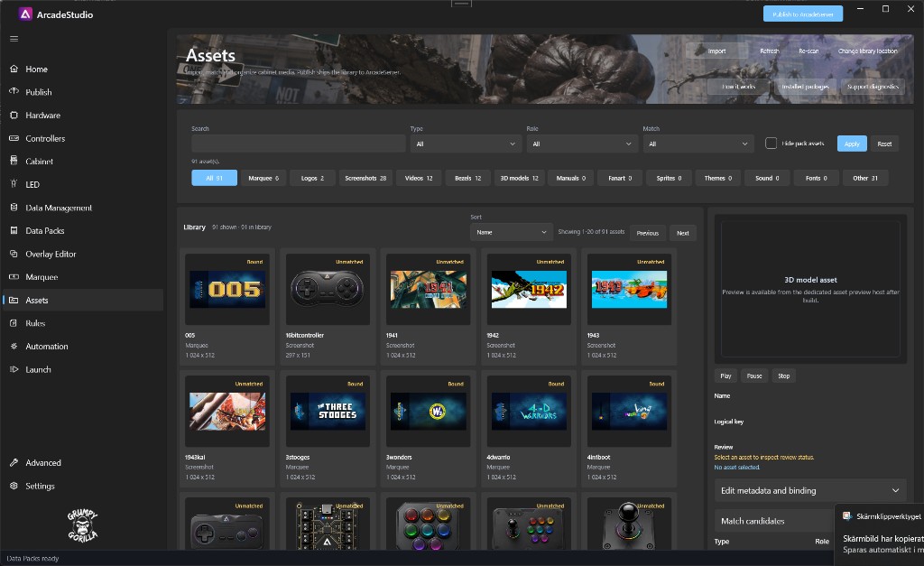Click the Publish sidebar icon
Viewport: 924px width, 566px height.
pos(14,92)
